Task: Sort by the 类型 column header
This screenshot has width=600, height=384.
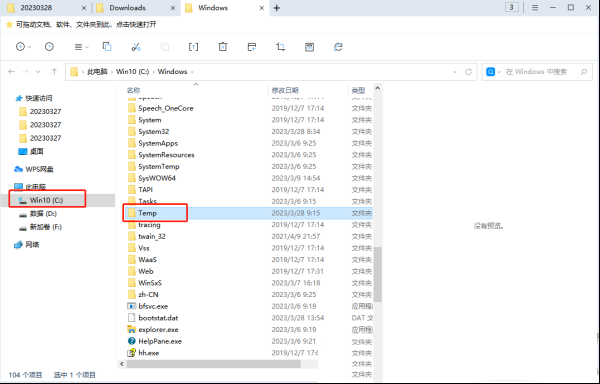Action: pos(358,90)
